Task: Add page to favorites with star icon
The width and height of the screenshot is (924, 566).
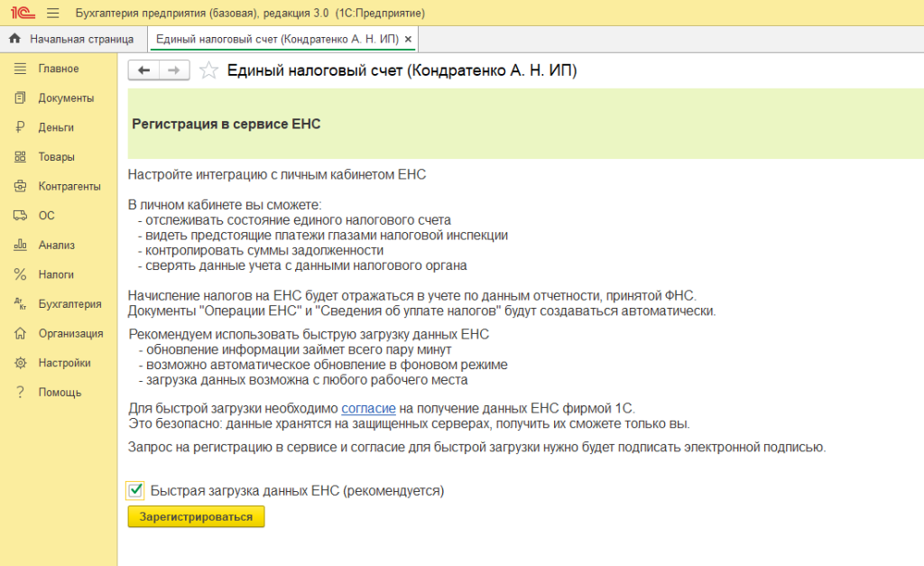Action: (208, 70)
